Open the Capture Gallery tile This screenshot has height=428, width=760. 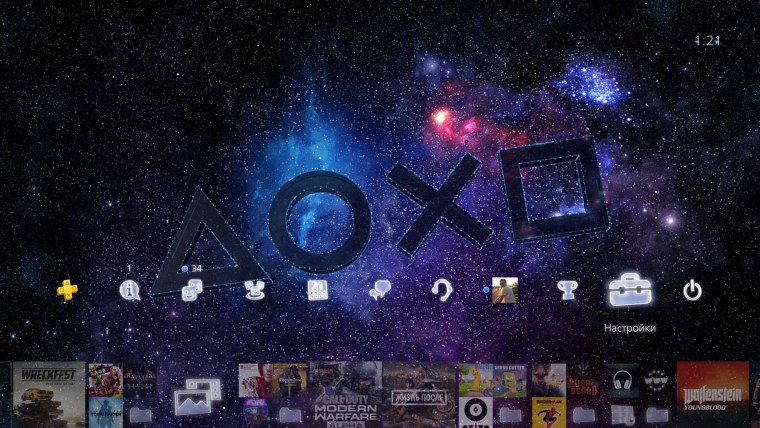click(192, 396)
